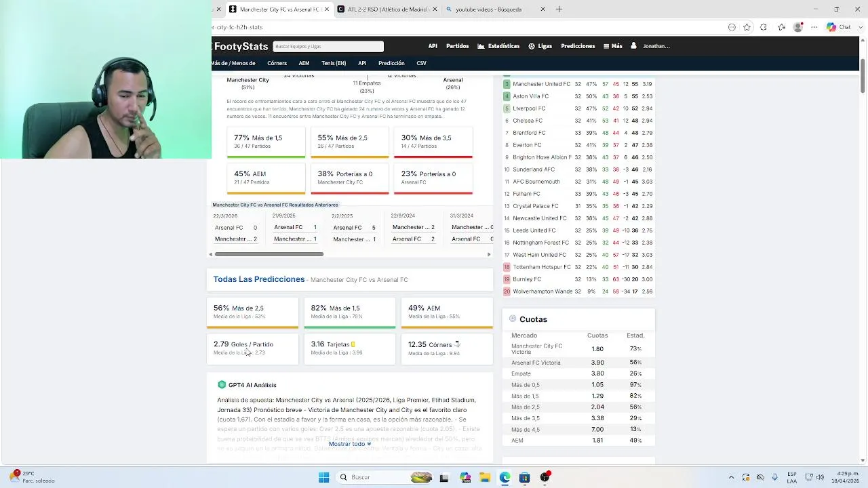Click the Ligas soccer ball icon
The image size is (868, 488).
click(532, 46)
